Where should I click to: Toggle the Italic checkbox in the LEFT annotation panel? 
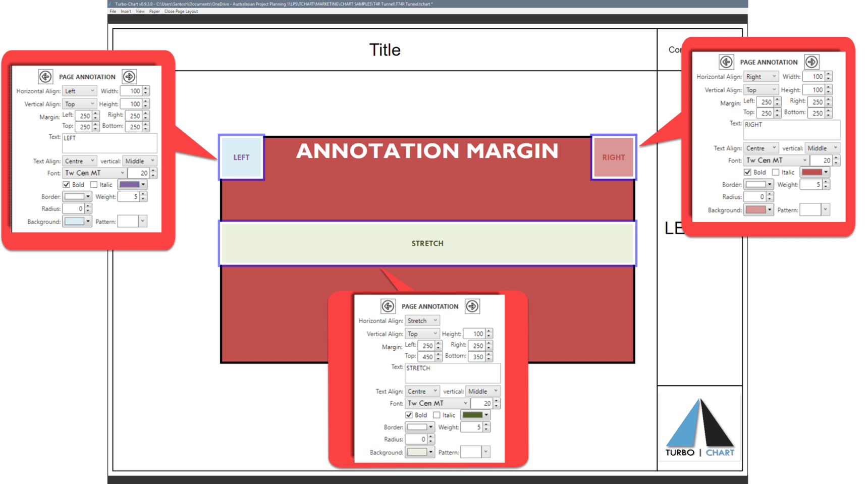pos(94,185)
